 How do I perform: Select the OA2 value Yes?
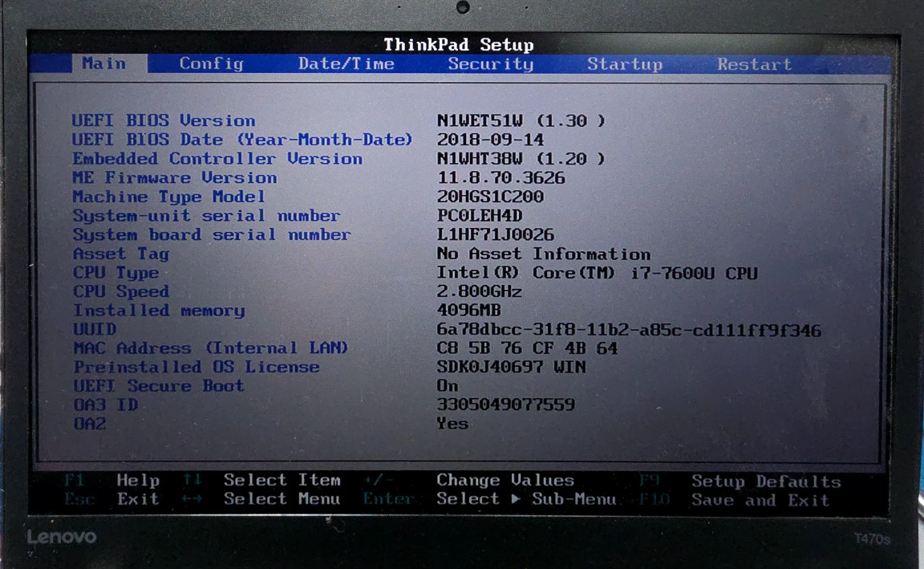[x=452, y=424]
